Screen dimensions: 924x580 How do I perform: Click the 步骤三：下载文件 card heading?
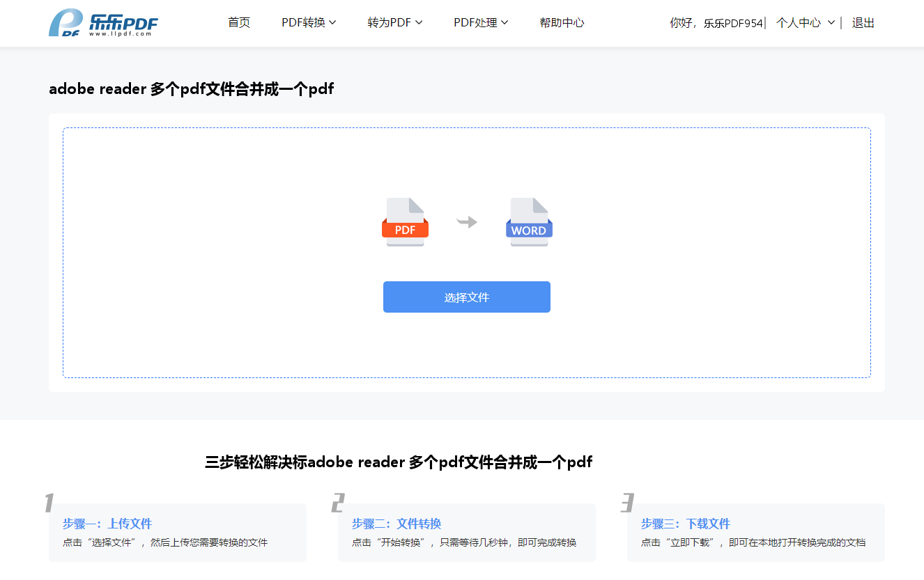point(686,524)
